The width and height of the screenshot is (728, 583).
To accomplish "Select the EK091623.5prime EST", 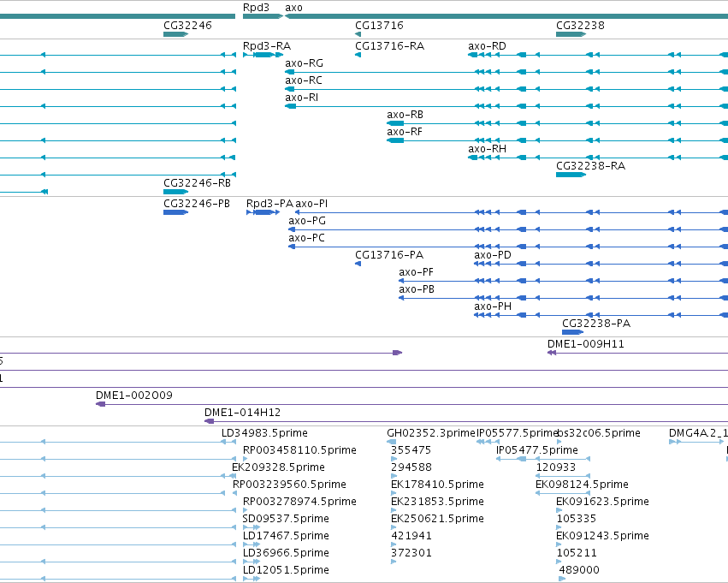I will 602,503.
